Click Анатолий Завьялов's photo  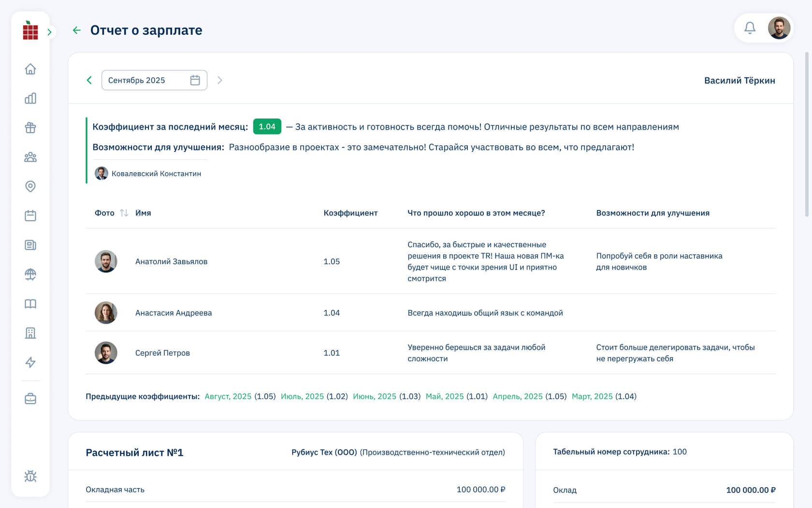click(106, 261)
